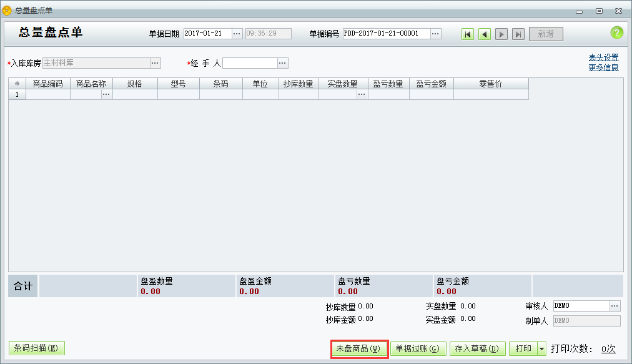Viewport: 632px width, 364px height.
Task: Jump to the first record
Action: tap(467, 34)
